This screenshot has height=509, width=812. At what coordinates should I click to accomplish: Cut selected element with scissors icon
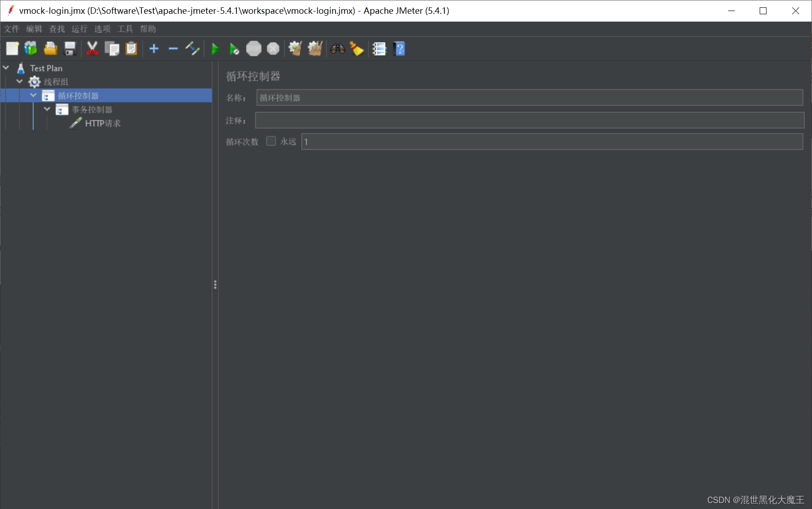[x=92, y=48]
